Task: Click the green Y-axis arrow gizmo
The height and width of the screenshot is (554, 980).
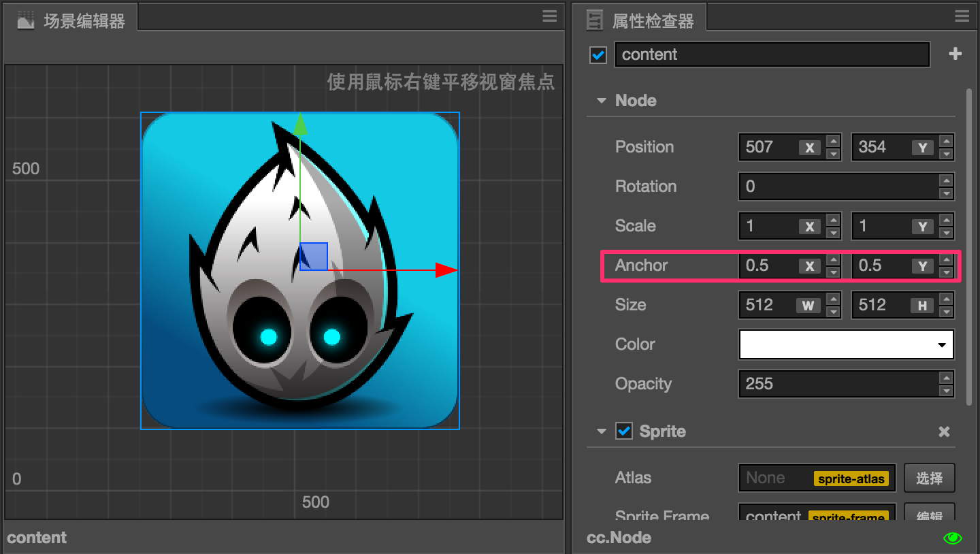Action: (299, 125)
